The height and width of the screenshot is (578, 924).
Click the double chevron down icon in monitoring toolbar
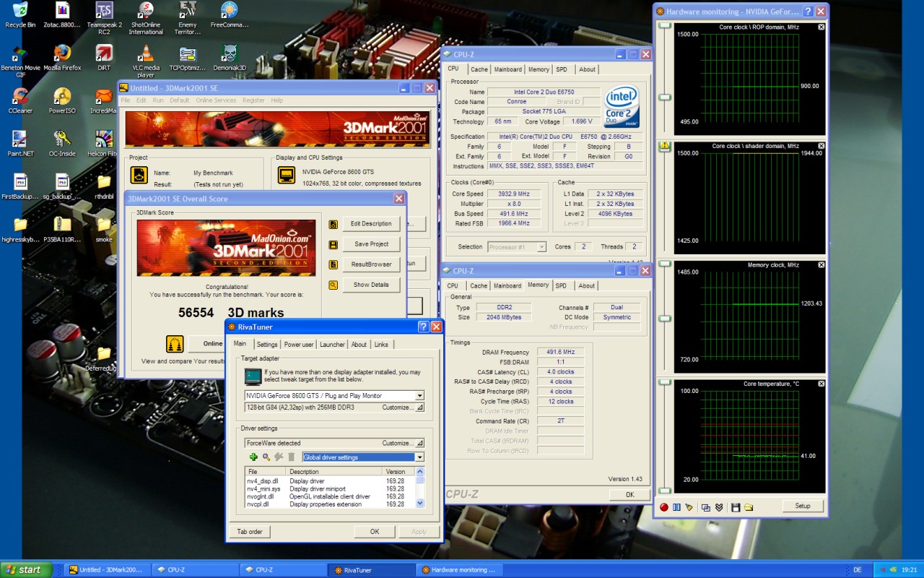[x=719, y=506]
